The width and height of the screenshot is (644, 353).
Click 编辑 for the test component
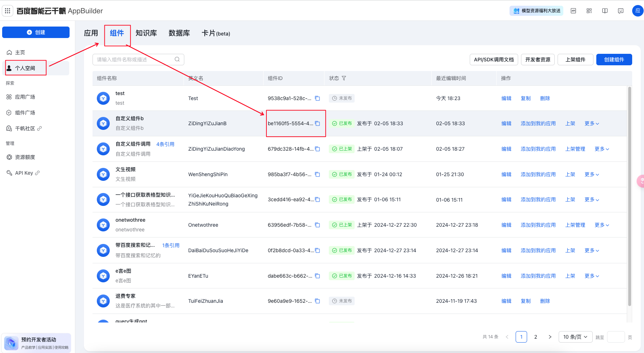pos(506,98)
